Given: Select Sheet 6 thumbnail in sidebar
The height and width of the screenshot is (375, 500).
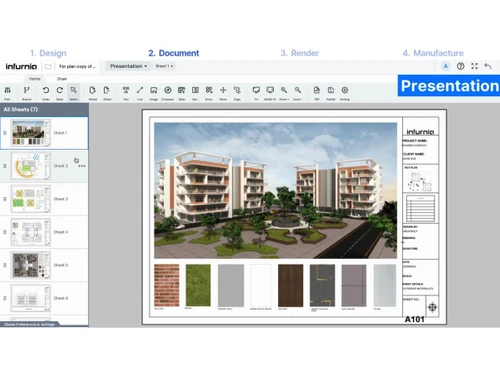Looking at the screenshot, I should (x=31, y=298).
